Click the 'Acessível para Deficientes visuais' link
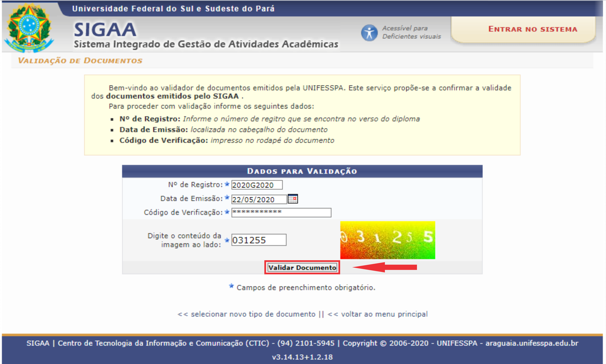Image resolution: width=606 pixels, height=364 pixels. (411, 32)
